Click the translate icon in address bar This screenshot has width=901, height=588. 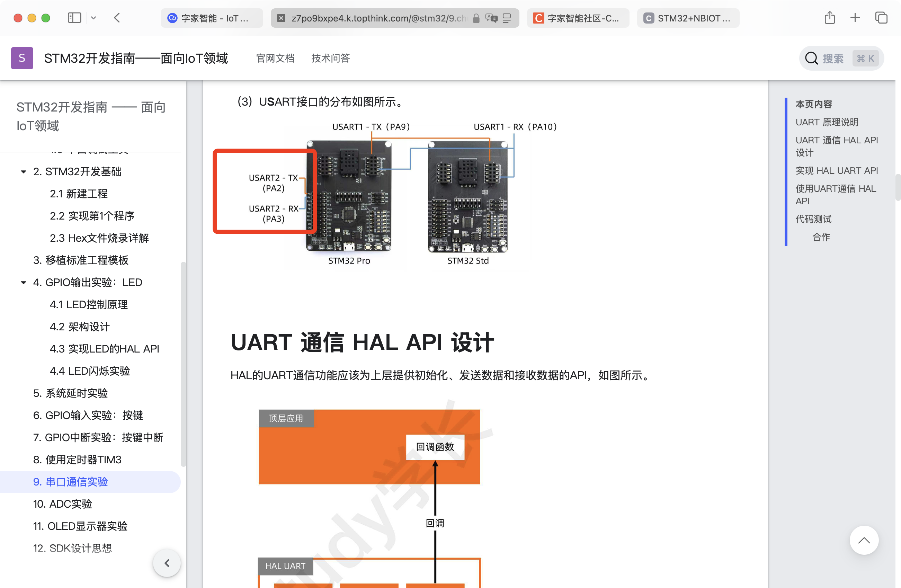[491, 18]
